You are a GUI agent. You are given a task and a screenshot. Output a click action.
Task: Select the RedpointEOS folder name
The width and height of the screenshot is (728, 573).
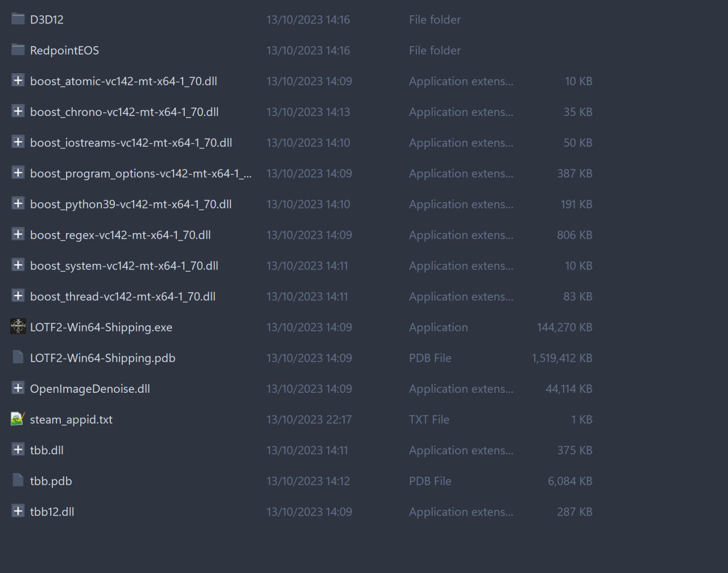[x=64, y=51]
